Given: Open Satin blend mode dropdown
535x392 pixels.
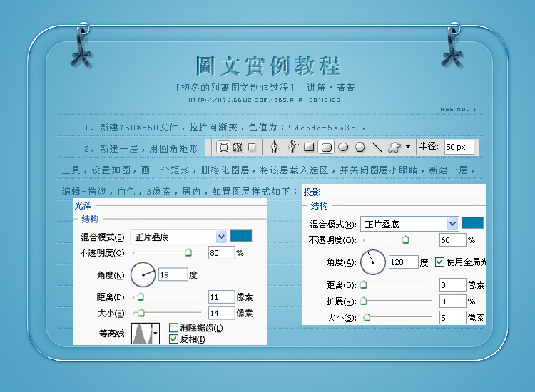Looking at the screenshot, I should click(x=179, y=237).
